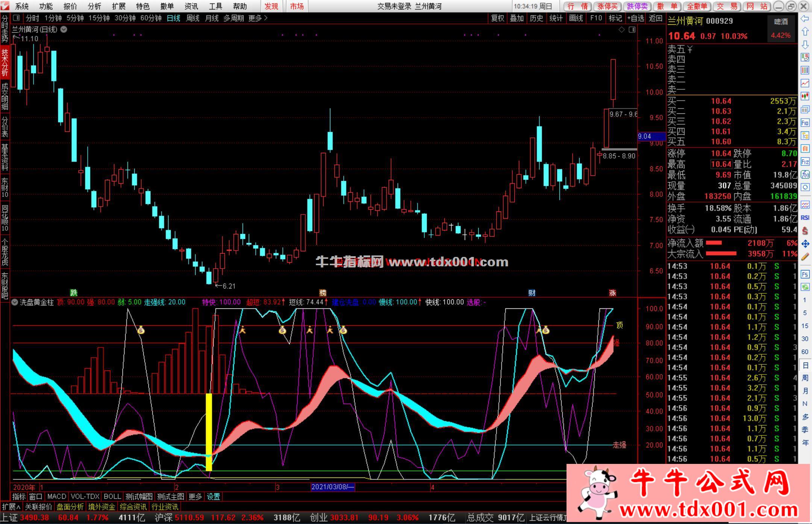Click the F10 info icon in right toolbar
The height and width of the screenshot is (524, 812).
805,122
